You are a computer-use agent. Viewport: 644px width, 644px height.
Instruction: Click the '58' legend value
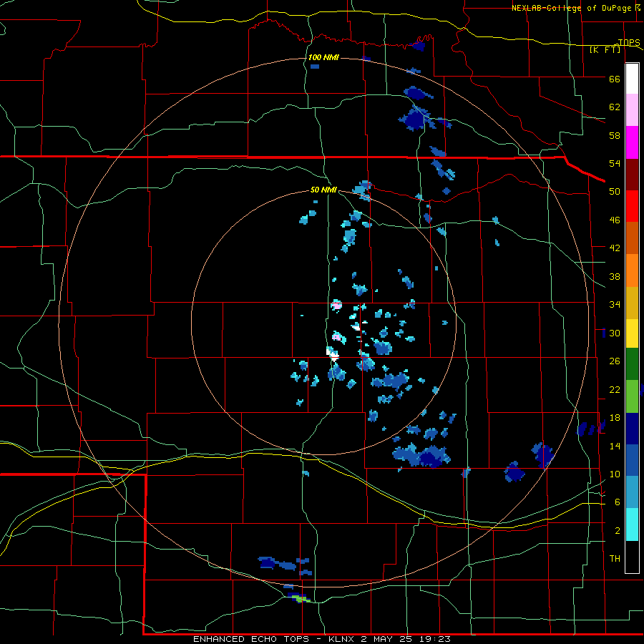pos(615,135)
